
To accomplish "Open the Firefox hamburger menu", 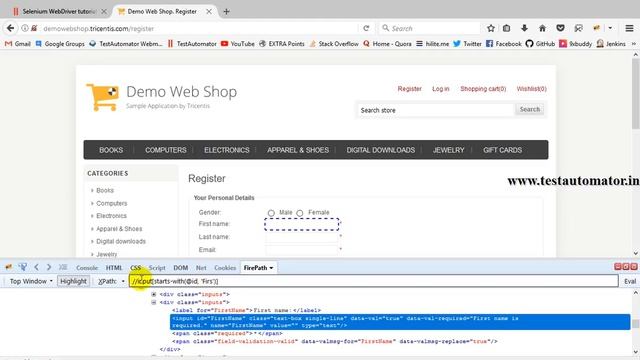I will [629, 28].
